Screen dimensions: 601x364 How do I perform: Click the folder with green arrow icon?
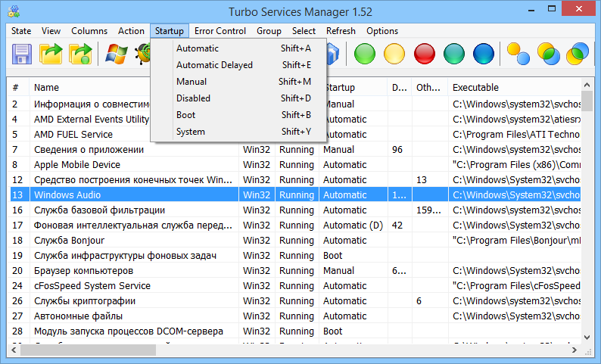(51, 54)
